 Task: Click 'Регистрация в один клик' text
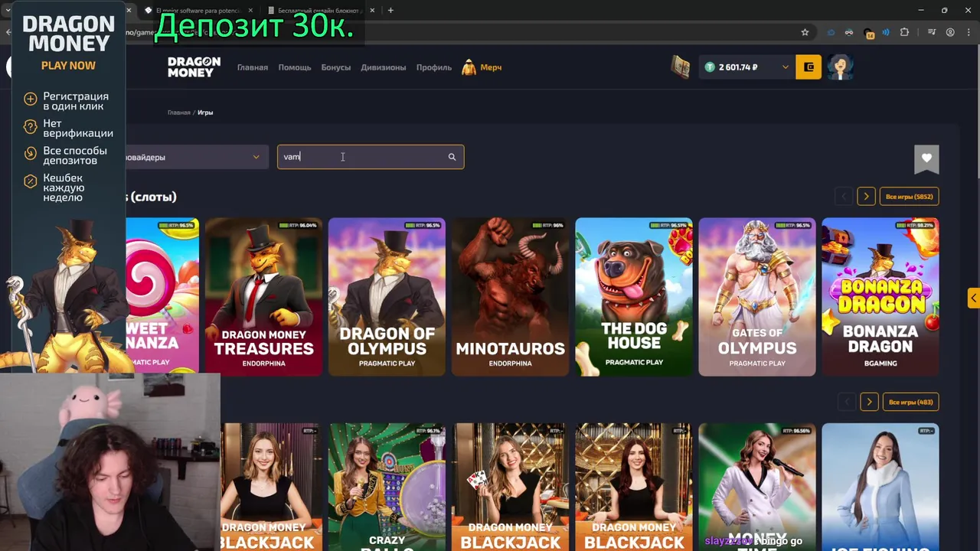(76, 101)
